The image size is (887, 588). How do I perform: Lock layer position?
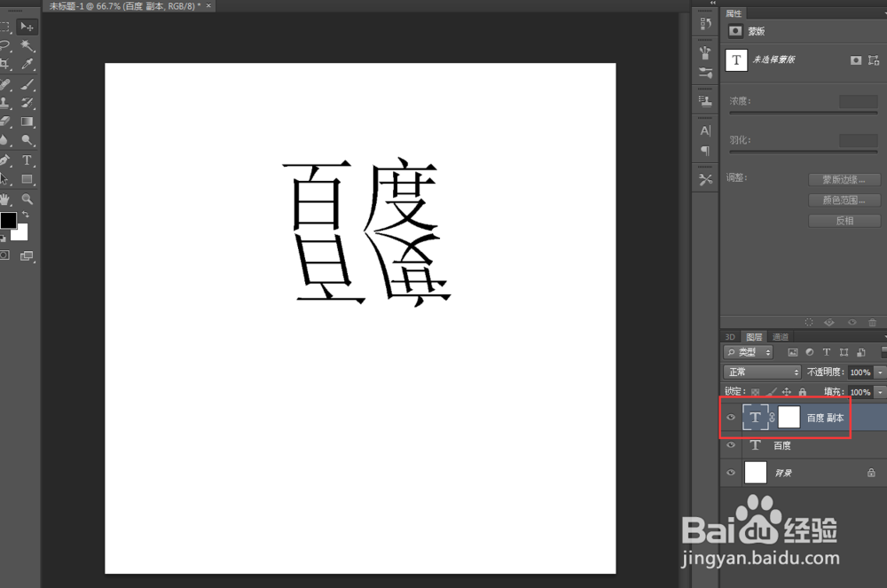(786, 391)
